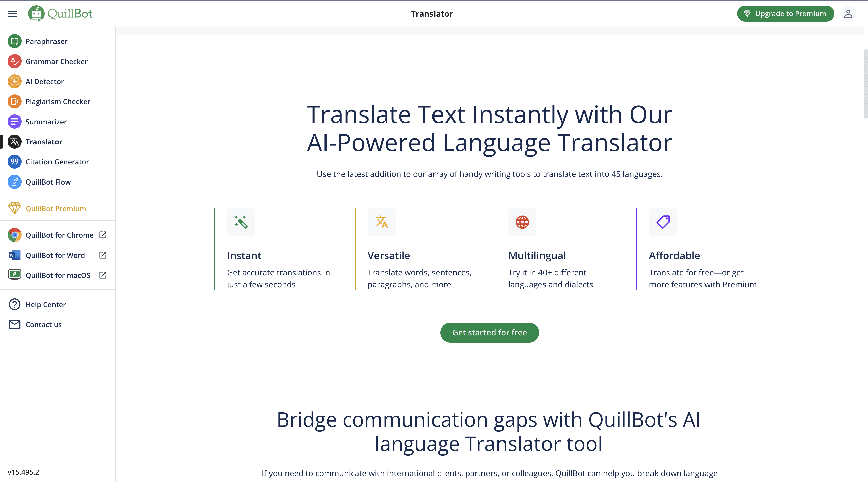Image resolution: width=868 pixels, height=482 pixels.
Task: Open external link icon for macOS
Action: [x=103, y=275]
